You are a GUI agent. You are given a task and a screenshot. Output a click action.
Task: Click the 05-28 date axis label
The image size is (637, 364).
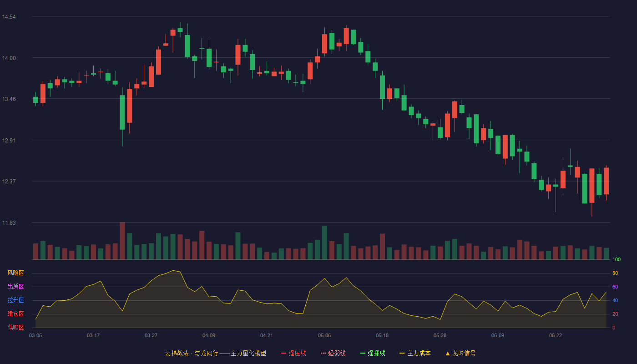tap(440, 335)
